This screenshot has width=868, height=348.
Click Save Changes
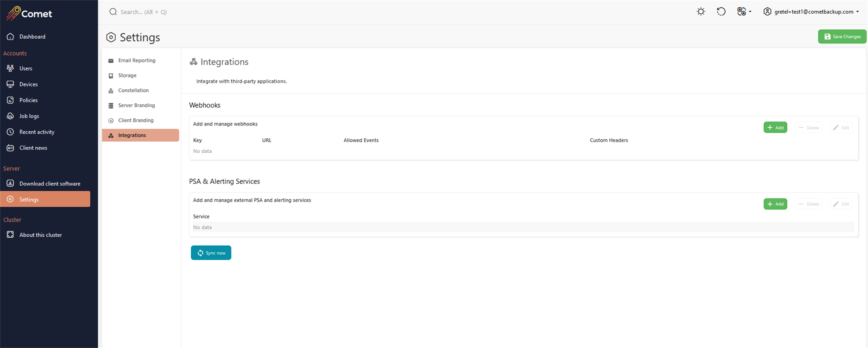842,37
